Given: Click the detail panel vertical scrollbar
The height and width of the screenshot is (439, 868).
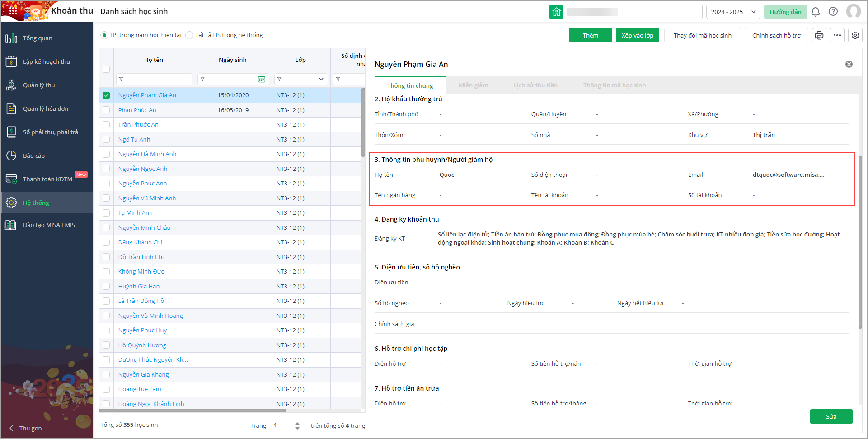Looking at the screenshot, I should coord(860,242).
